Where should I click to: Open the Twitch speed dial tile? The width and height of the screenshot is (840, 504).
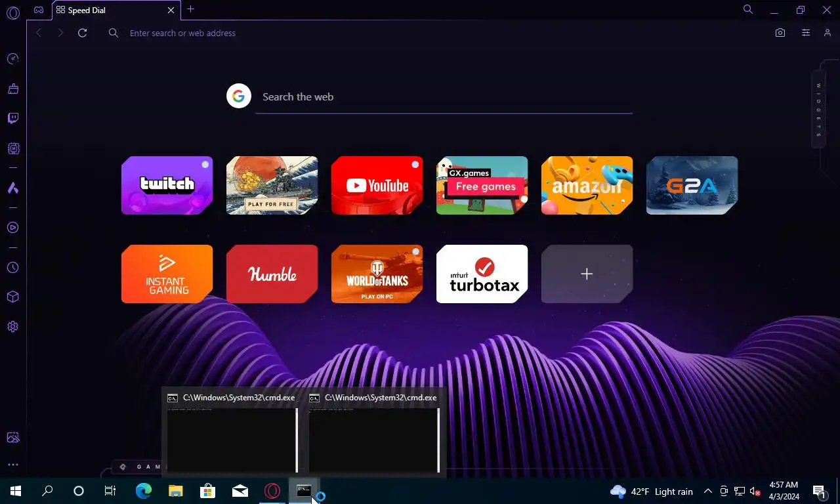click(x=167, y=185)
